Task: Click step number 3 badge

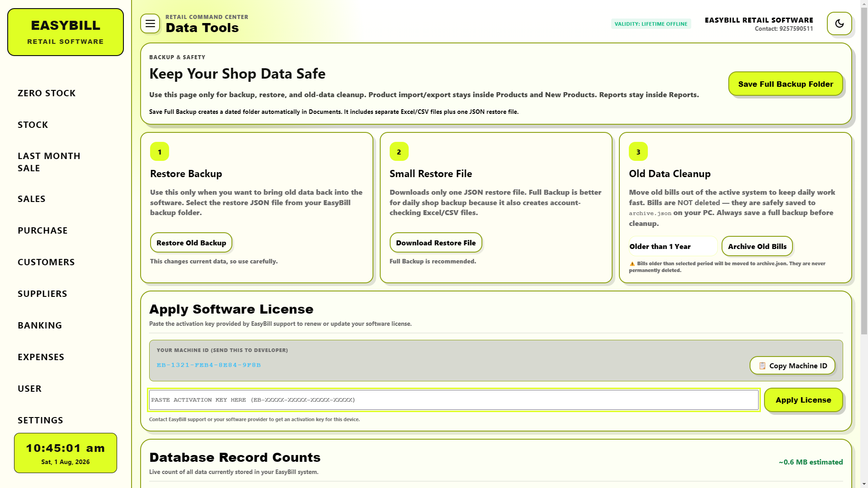Action: pyautogui.click(x=638, y=152)
